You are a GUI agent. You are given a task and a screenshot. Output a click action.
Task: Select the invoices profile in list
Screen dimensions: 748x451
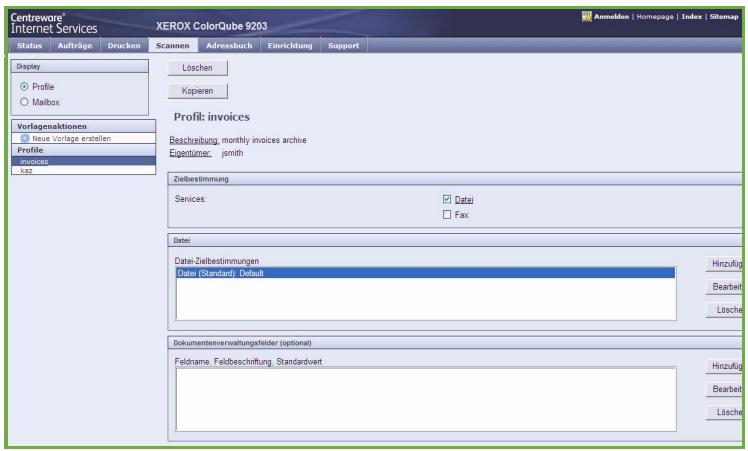pos(83,161)
